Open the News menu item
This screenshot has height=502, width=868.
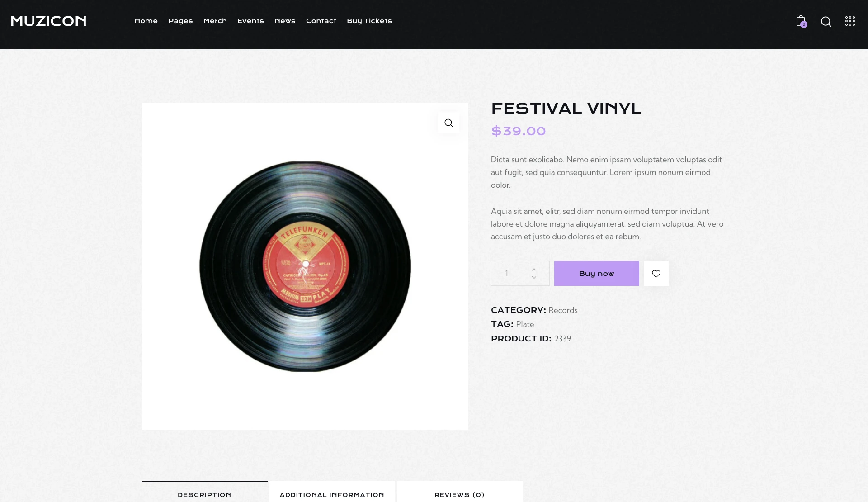point(285,21)
